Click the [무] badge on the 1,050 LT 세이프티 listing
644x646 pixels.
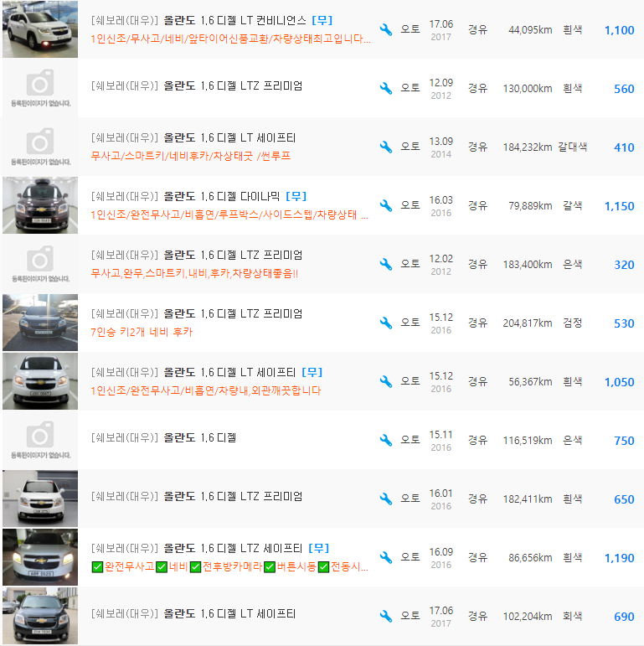point(312,372)
